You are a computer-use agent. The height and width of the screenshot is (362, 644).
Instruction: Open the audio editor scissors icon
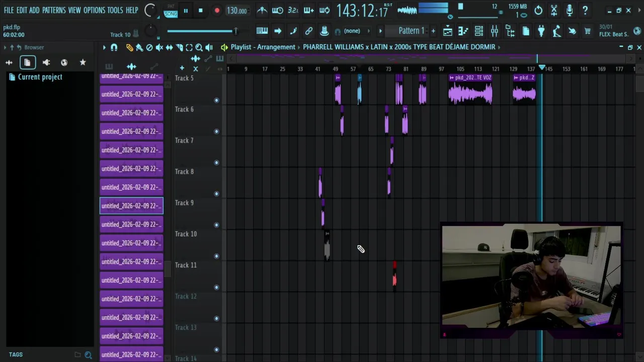coord(554,10)
